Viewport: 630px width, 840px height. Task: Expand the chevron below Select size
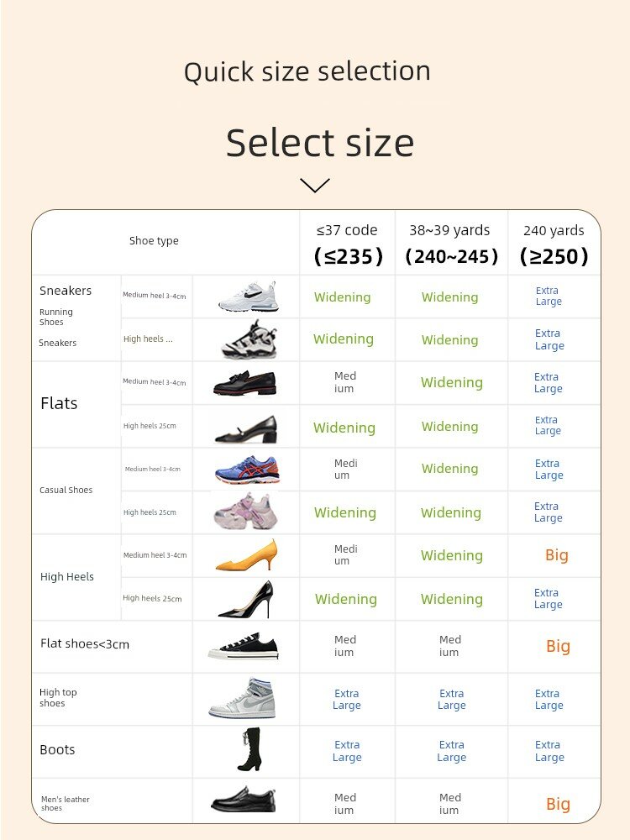[315, 185]
